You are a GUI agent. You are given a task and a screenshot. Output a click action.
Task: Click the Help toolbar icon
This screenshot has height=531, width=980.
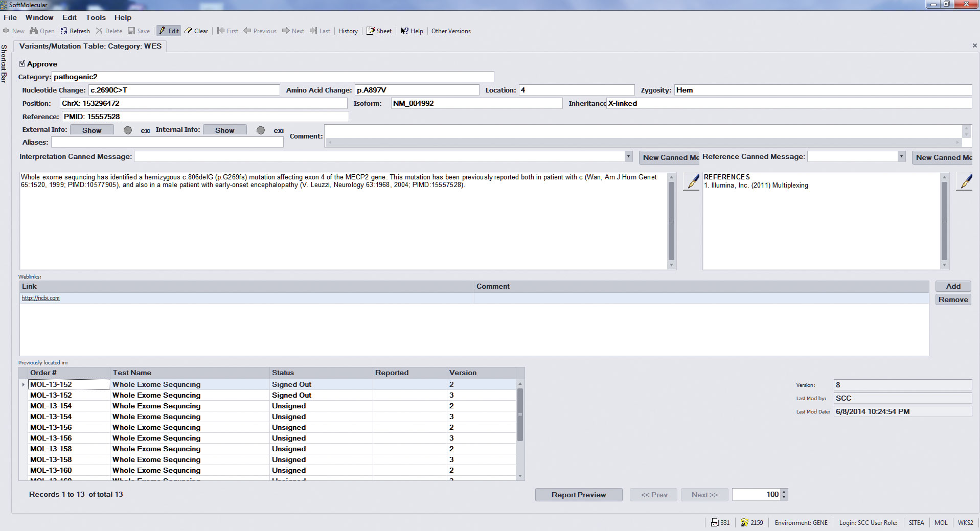[x=404, y=31]
